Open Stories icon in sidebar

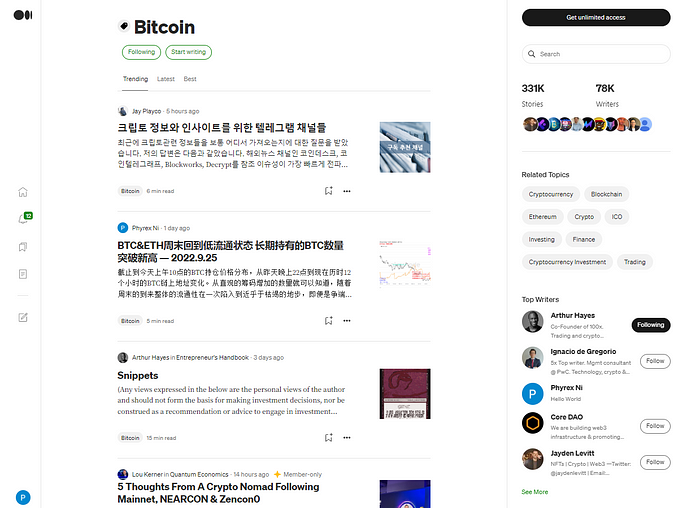23,274
